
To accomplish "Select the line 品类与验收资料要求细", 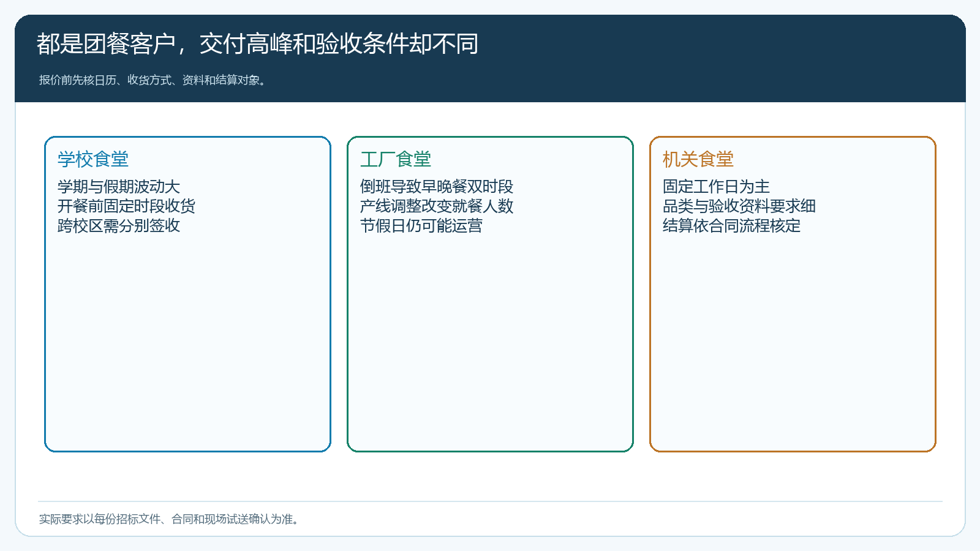I will coord(739,206).
